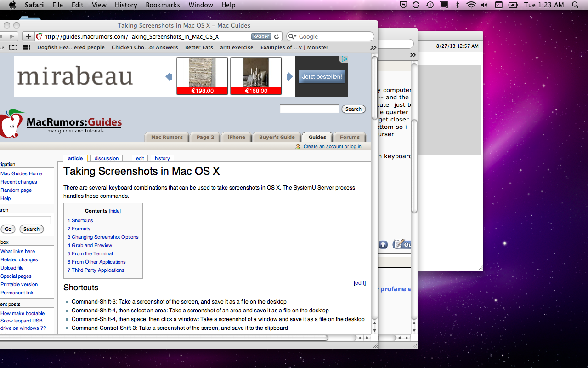Click the user icon beside Create an account
This screenshot has height=368, width=588.
[299, 146]
